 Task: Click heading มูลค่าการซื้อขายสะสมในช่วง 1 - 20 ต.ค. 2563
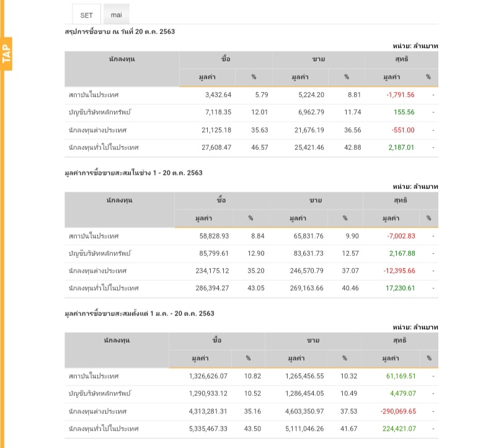[x=133, y=173]
